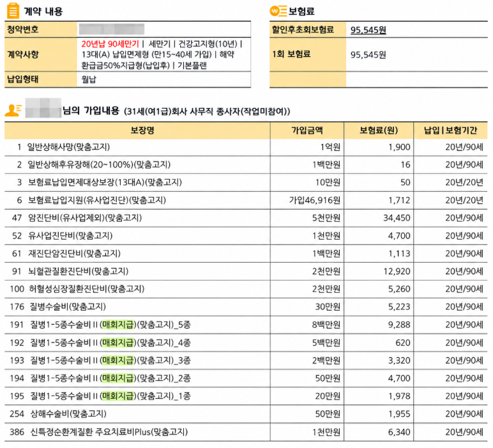Click the 34,450 premium value
The image size is (493, 448).
(397, 218)
